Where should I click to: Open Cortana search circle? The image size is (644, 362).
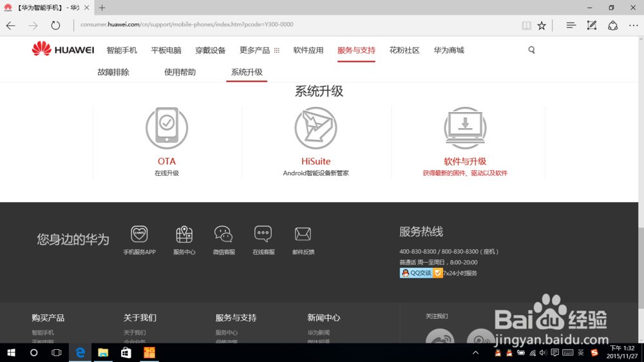pos(33,352)
